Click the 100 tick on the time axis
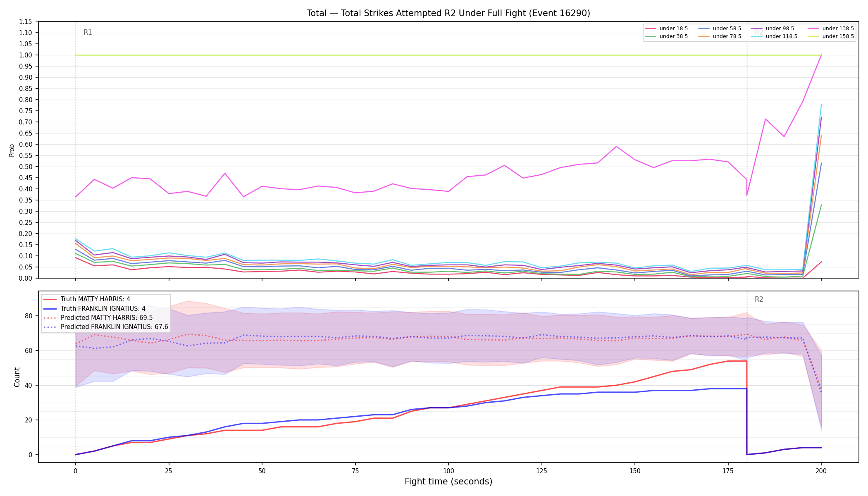 pyautogui.click(x=448, y=470)
